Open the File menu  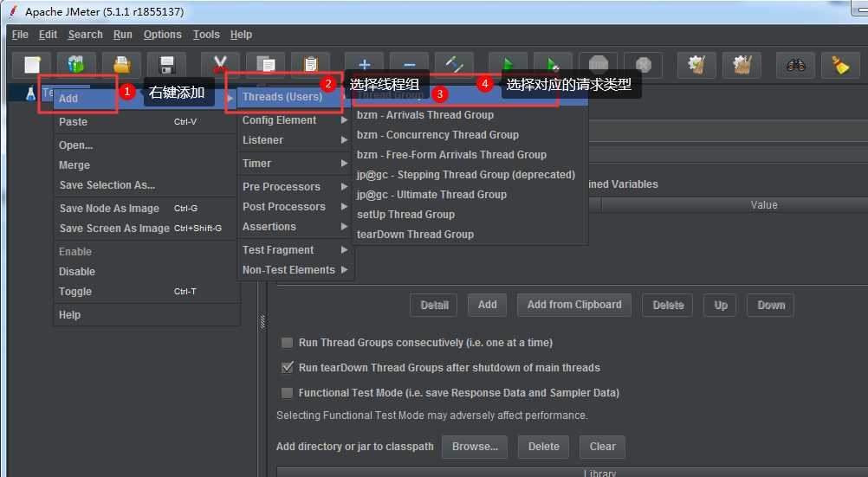point(20,35)
